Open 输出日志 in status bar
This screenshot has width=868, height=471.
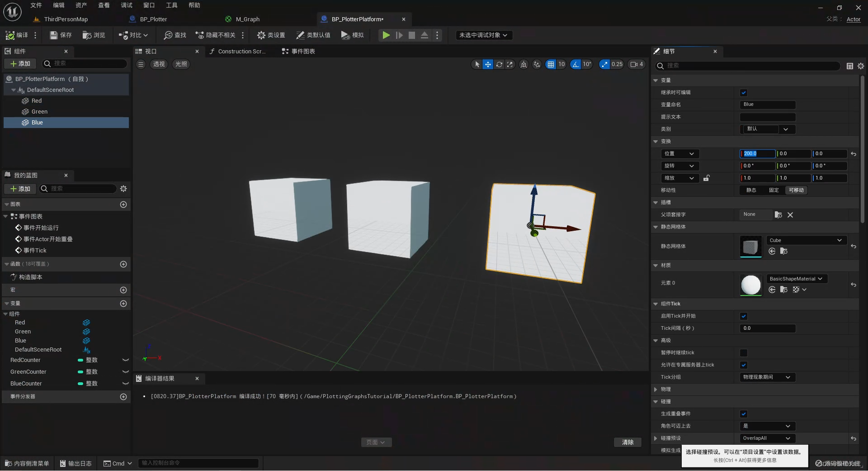(75, 464)
